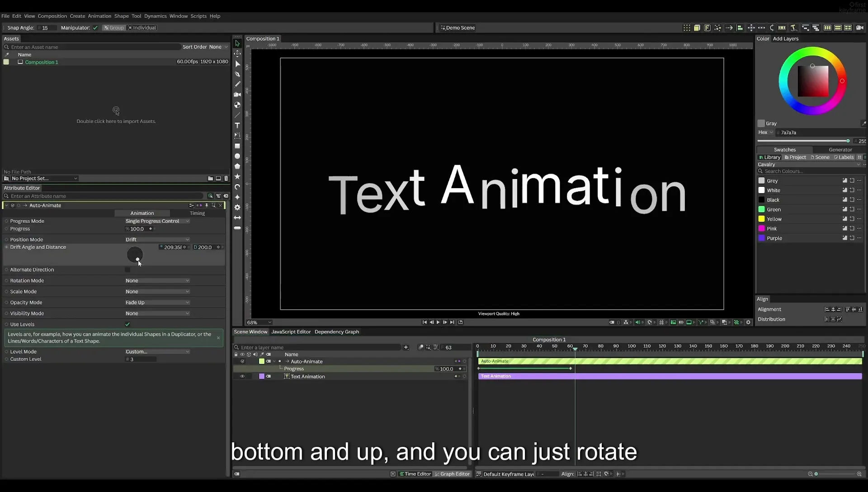The height and width of the screenshot is (492, 868).
Task: Pick the Yellow swatch
Action: click(x=762, y=219)
